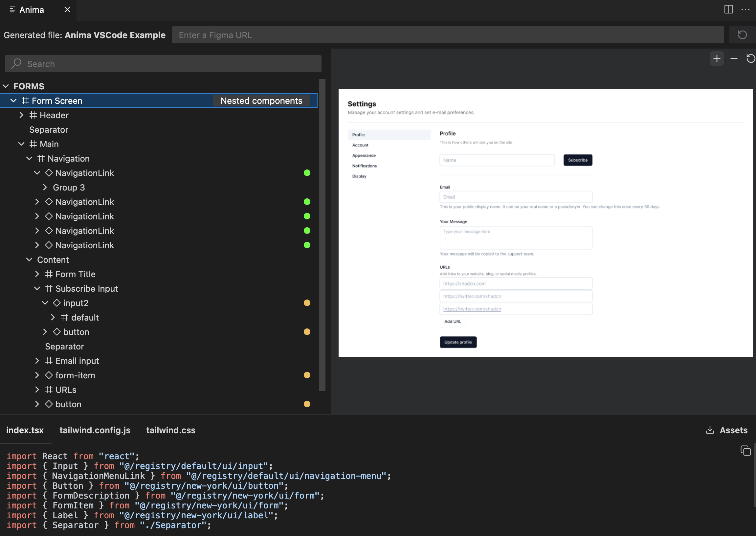Collapse the Form Screen tree node
This screenshot has height=536, width=756.
click(13, 101)
